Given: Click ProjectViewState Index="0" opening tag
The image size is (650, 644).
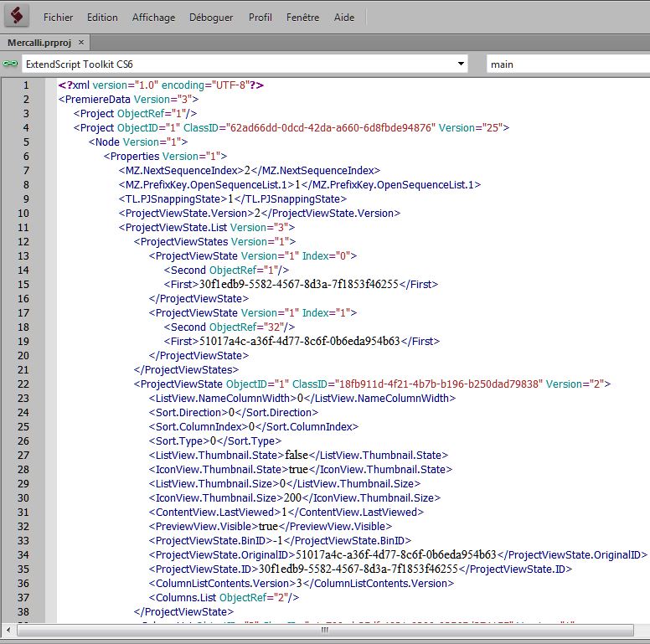Looking at the screenshot, I should coord(253,256).
